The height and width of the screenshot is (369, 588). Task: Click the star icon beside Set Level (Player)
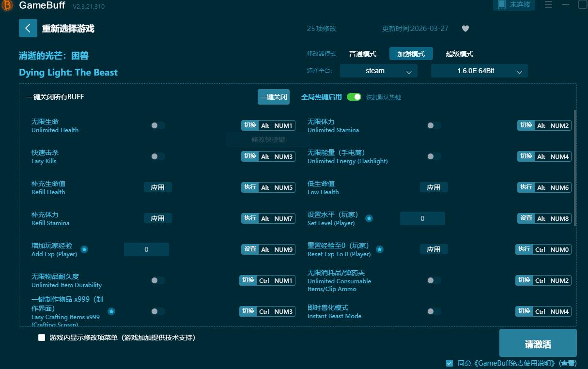pos(369,219)
